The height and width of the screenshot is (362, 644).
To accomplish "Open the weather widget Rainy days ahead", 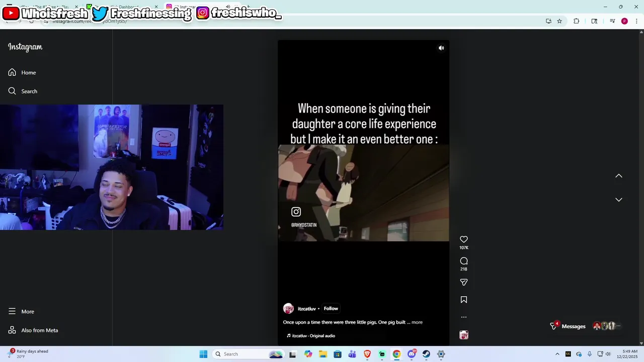I will [x=29, y=354].
